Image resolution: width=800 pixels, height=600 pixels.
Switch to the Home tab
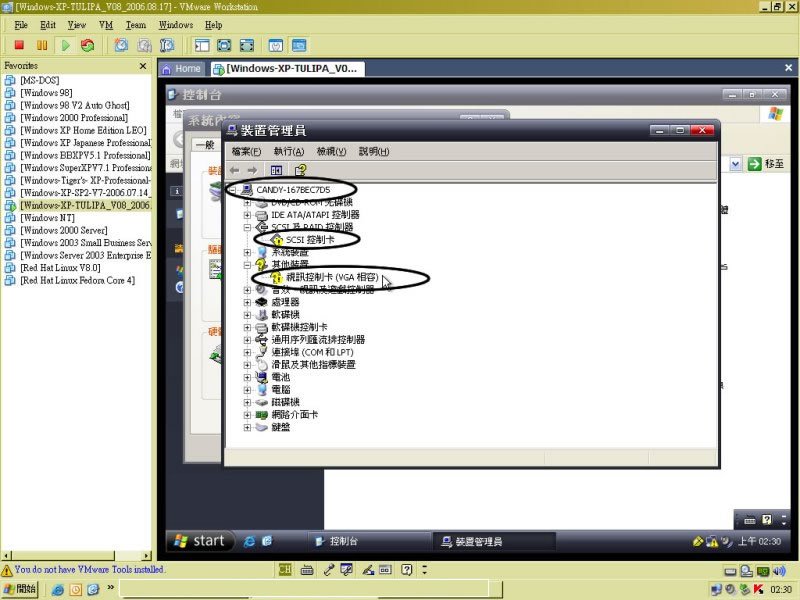tap(182, 69)
